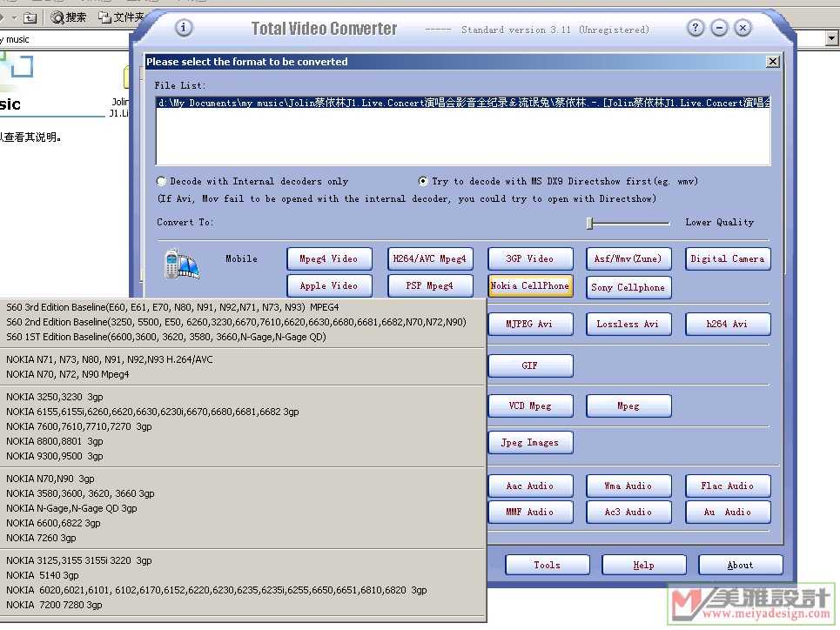Screen dimensions: 840x630
Task: Select NOKIA 5140 3gp entry
Action: pos(243,575)
